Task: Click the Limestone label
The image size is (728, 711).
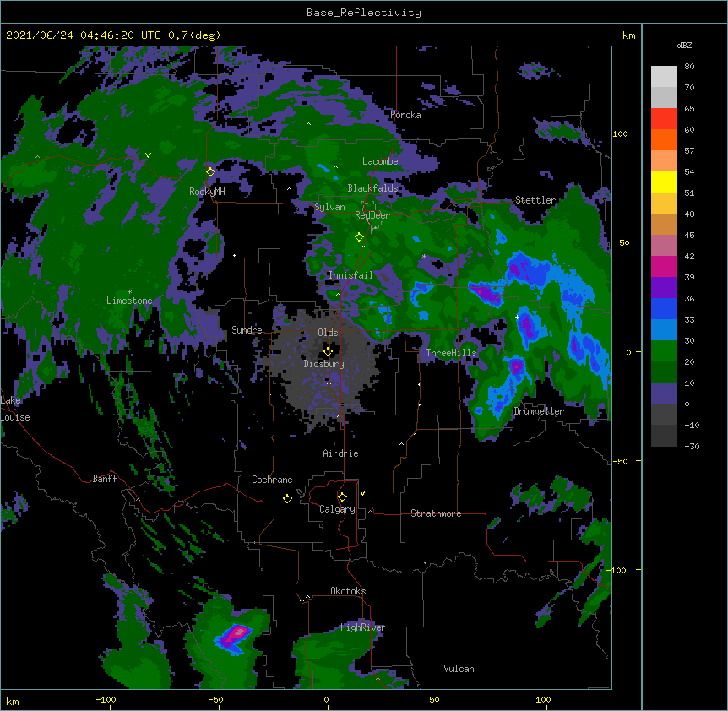Action: tap(129, 301)
